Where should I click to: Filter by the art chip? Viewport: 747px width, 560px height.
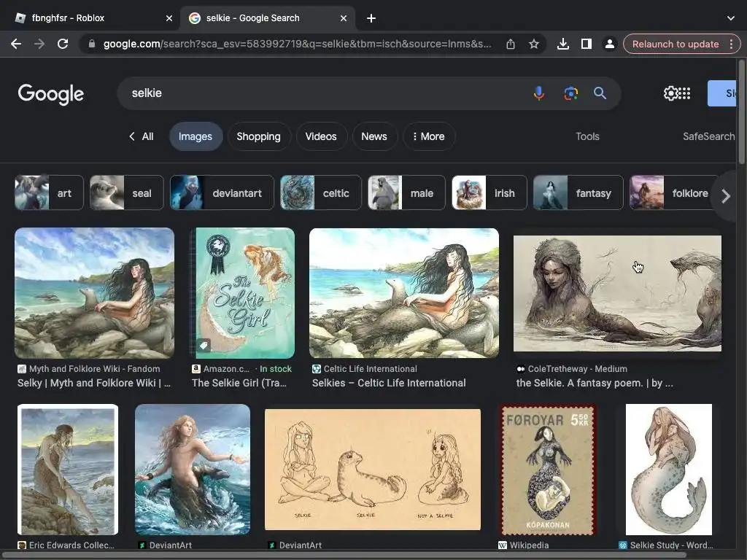coord(49,192)
